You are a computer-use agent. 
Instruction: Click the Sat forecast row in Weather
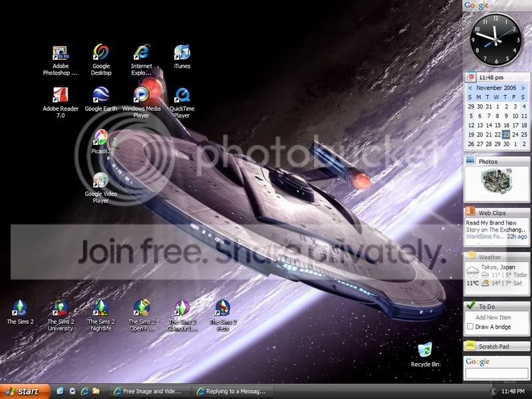tap(501, 283)
